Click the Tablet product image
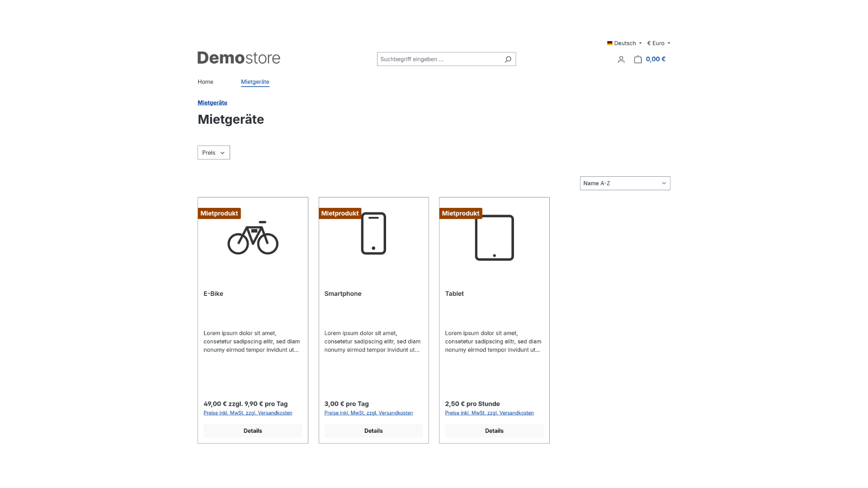 coord(494,238)
